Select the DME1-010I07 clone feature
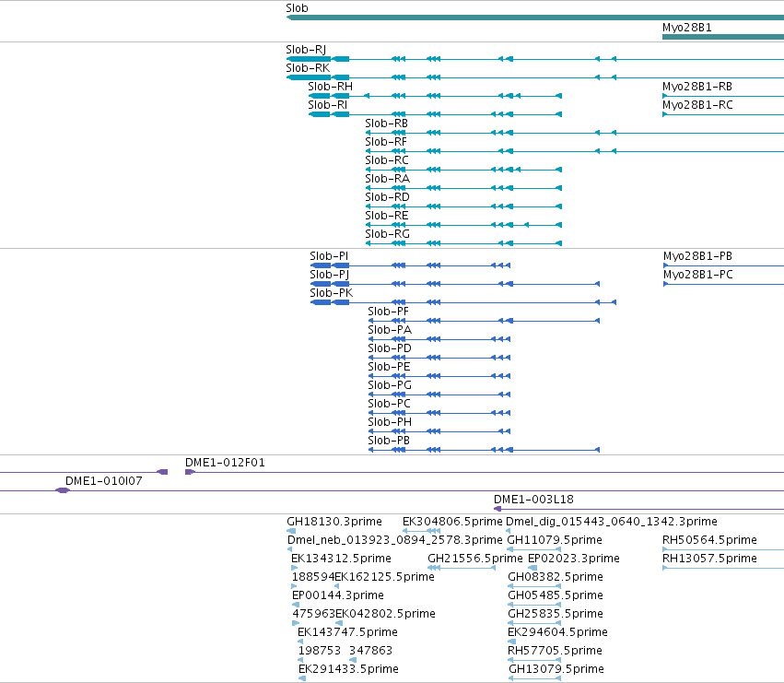This screenshot has width=784, height=683. (x=392, y=490)
